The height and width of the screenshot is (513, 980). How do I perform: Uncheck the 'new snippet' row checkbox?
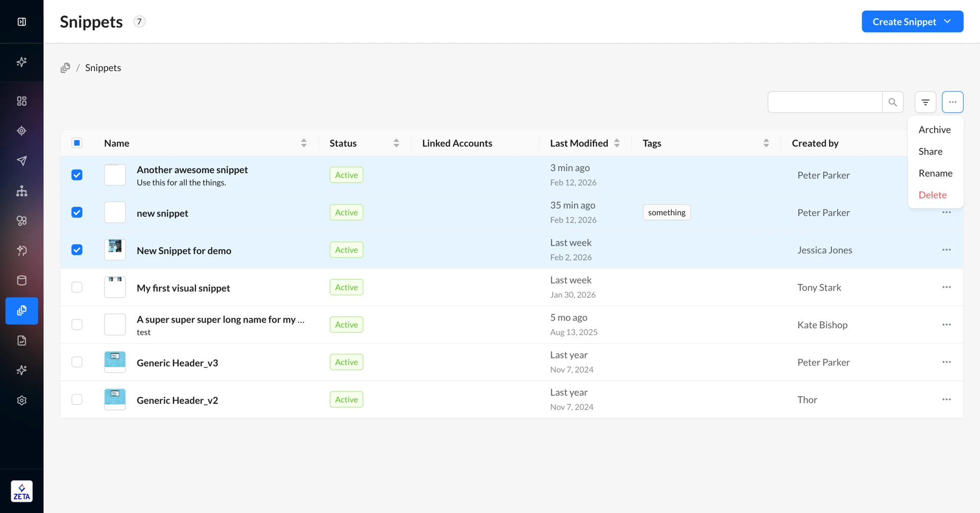pos(77,212)
